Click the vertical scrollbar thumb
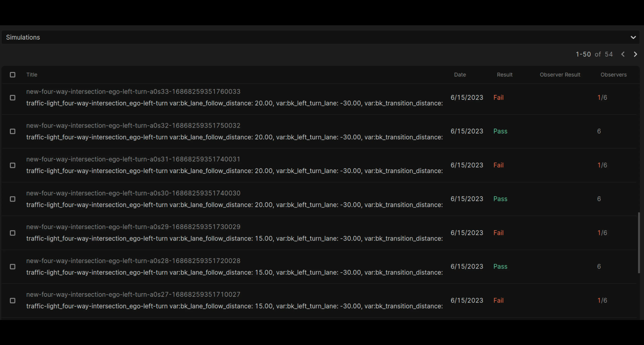The width and height of the screenshot is (644, 345). click(639, 243)
